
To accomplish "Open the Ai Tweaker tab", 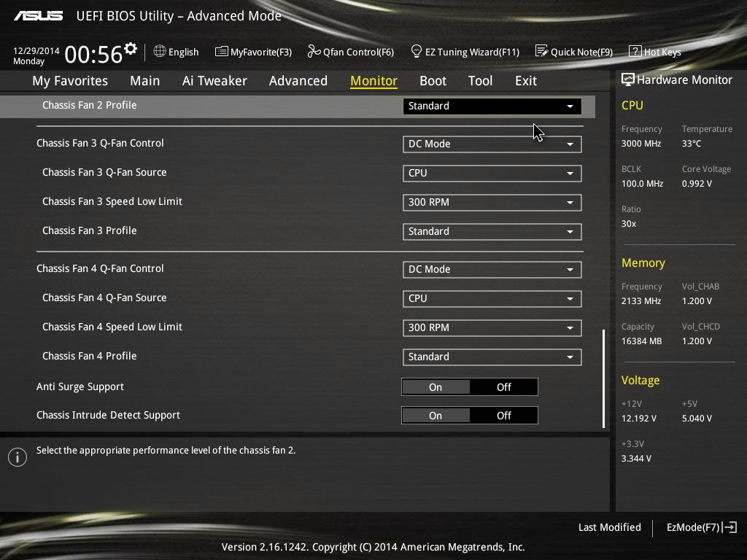I will (214, 81).
